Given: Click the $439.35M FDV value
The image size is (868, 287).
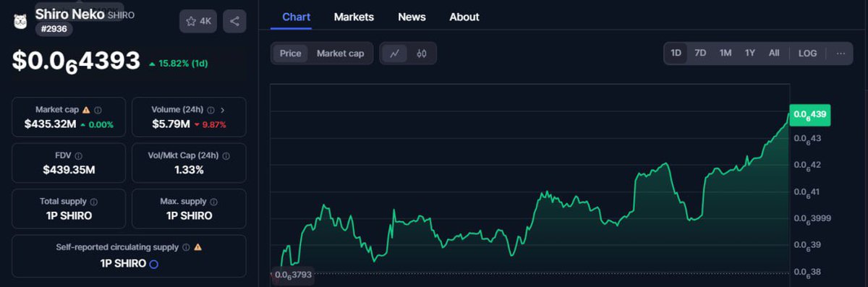Looking at the screenshot, I should click(69, 170).
